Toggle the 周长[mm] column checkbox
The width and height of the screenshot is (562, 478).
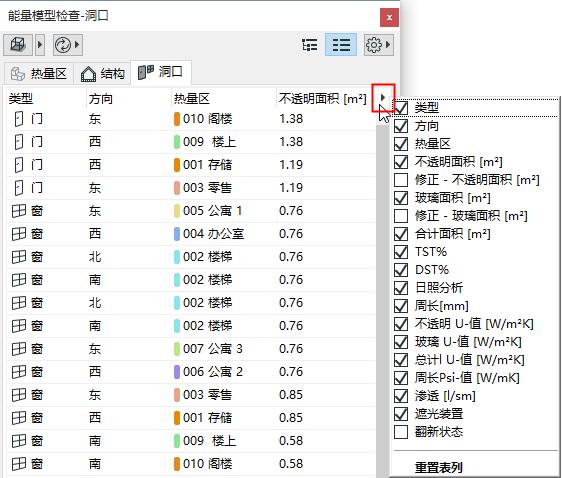point(401,306)
